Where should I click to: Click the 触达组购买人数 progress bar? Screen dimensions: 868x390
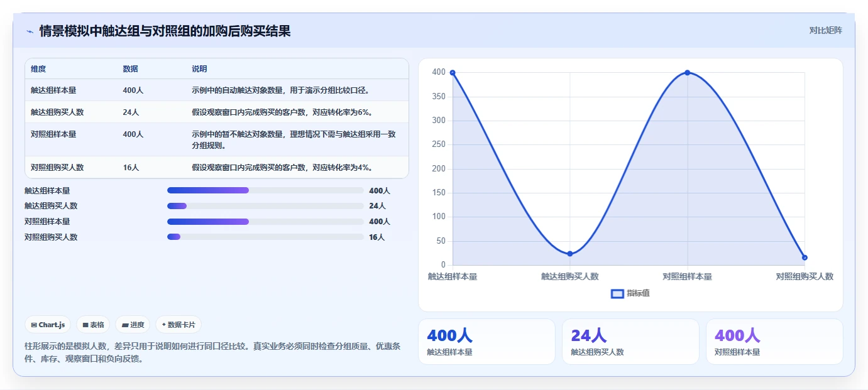(265, 206)
